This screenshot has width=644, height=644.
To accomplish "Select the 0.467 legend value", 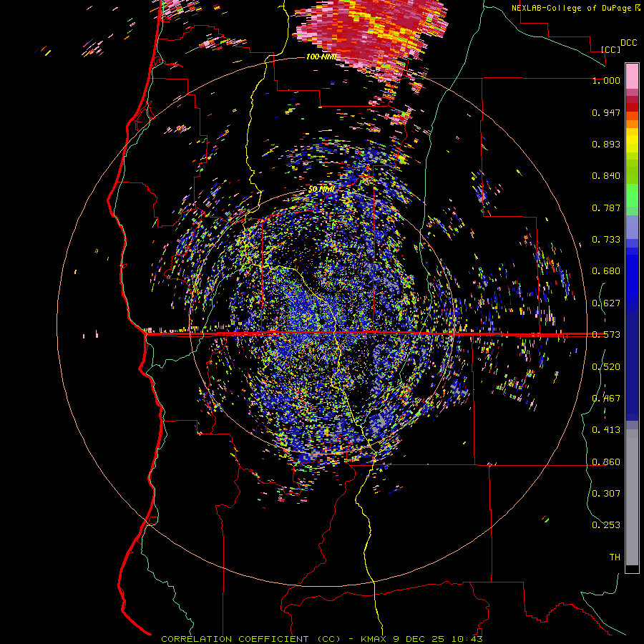I will pyautogui.click(x=606, y=399).
